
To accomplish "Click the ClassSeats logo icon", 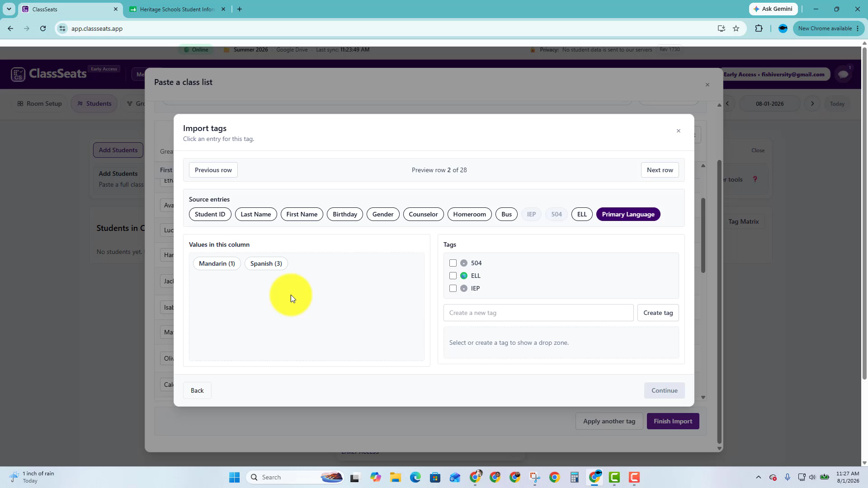I will pos(18,74).
